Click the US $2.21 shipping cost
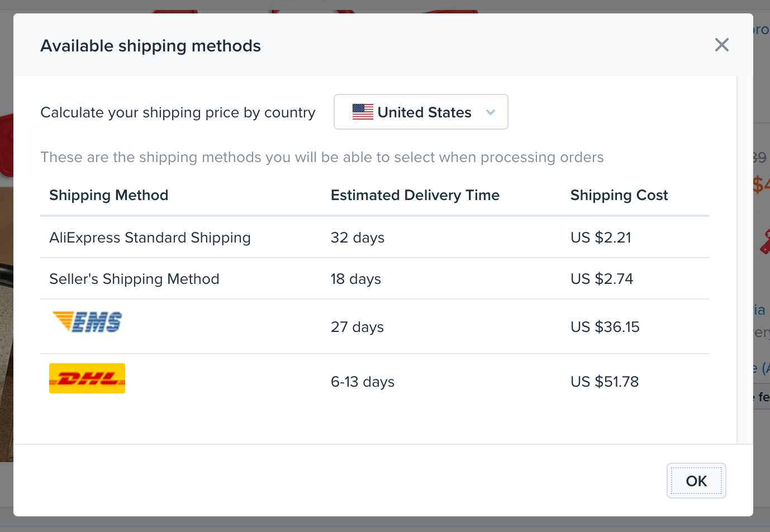 [601, 237]
